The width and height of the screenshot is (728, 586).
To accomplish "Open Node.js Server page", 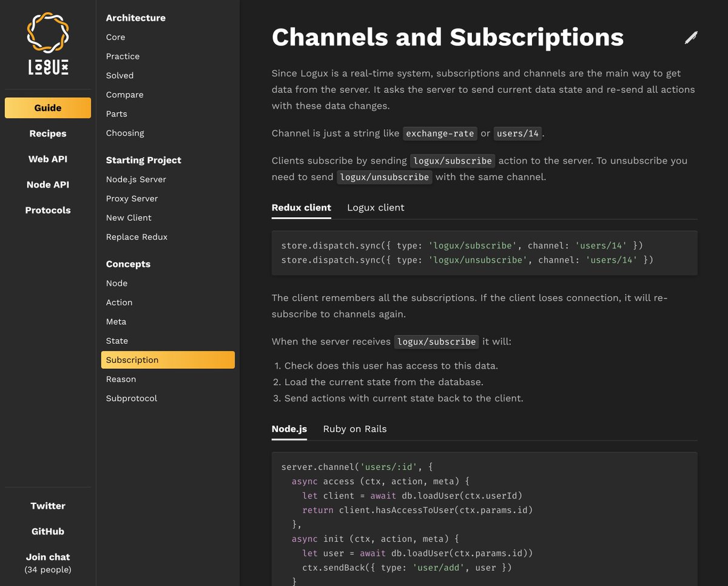I will point(136,180).
